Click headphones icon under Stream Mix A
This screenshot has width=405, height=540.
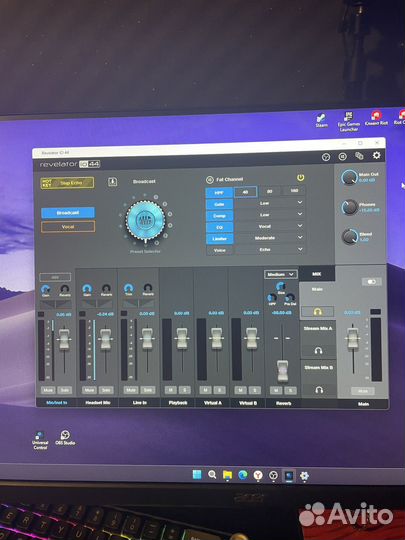pyautogui.click(x=319, y=351)
